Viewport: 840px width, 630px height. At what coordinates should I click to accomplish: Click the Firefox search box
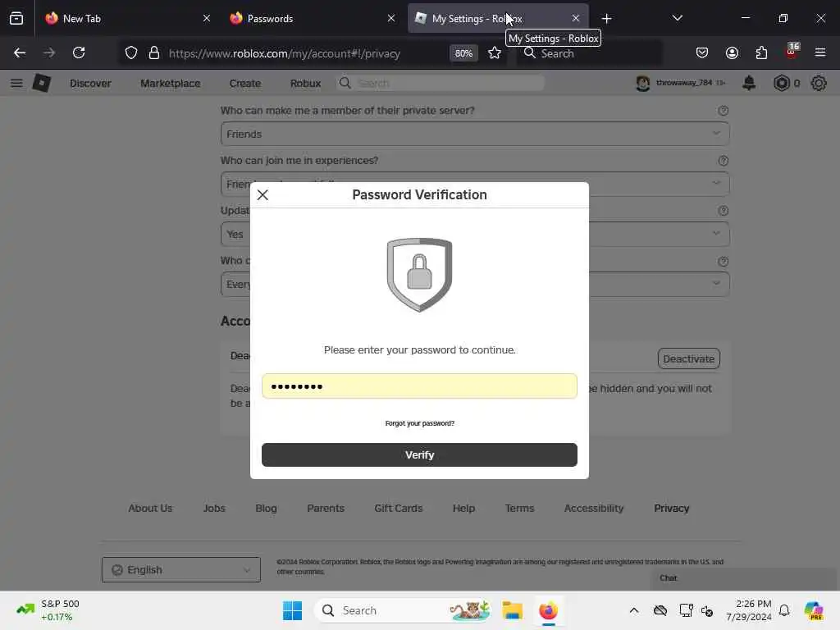pos(589,53)
